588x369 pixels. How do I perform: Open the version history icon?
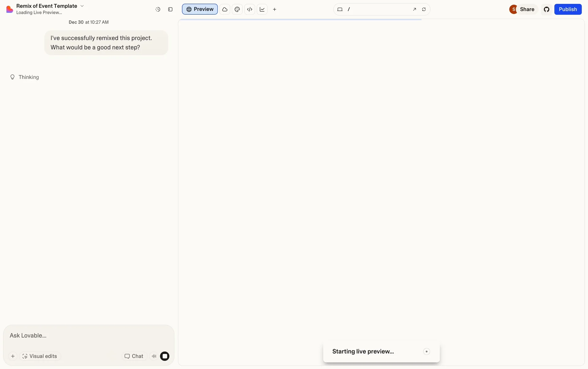point(158,9)
